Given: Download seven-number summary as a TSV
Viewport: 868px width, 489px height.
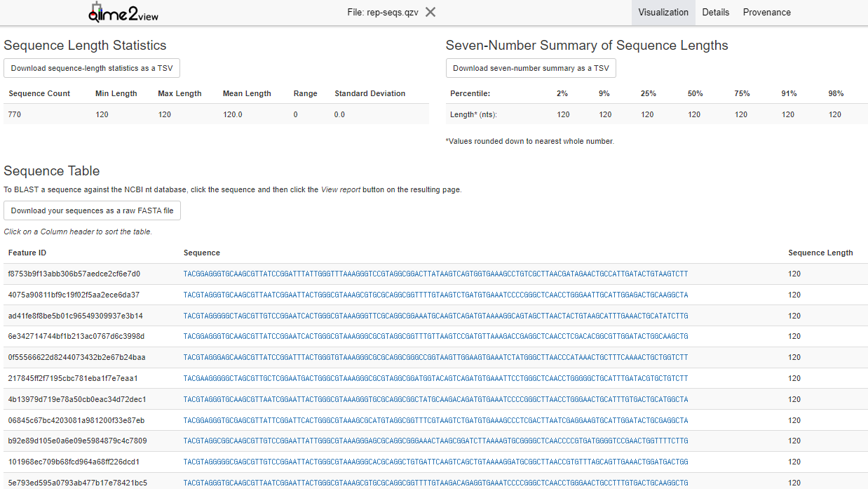Looking at the screenshot, I should pos(531,68).
